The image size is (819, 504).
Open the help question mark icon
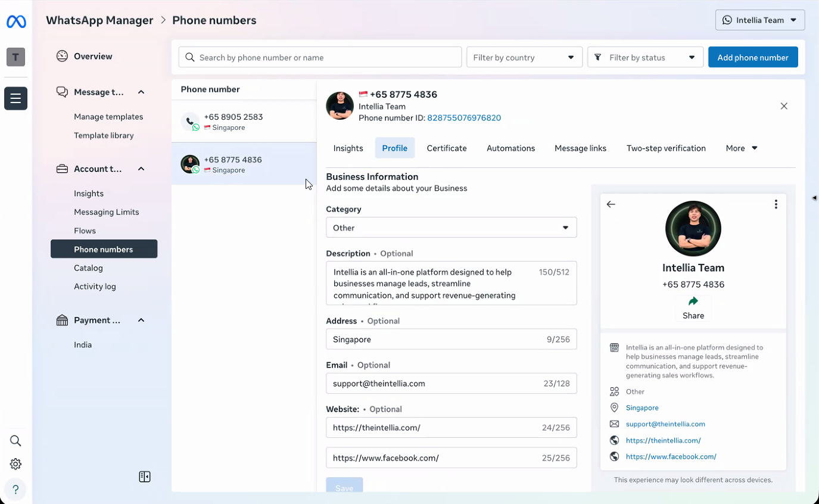coord(15,489)
